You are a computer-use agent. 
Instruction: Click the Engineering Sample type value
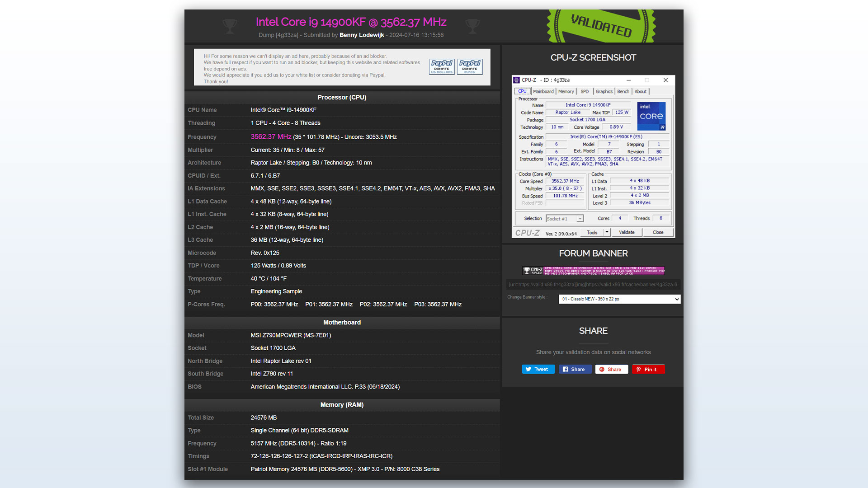(276, 291)
